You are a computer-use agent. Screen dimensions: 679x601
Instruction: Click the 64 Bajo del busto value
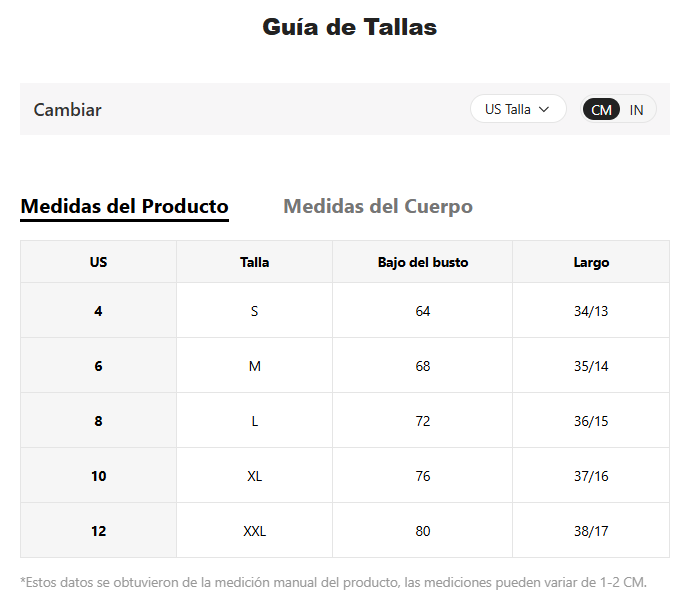pyautogui.click(x=422, y=311)
